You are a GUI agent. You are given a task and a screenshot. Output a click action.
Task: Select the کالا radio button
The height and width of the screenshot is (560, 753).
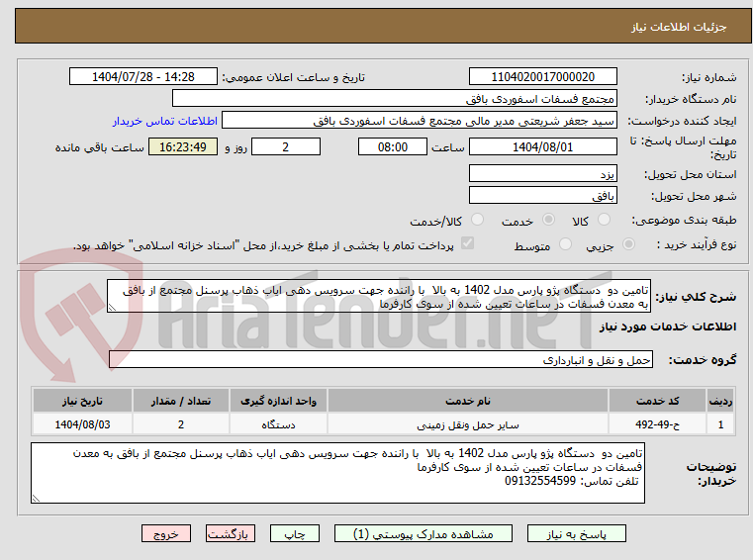605,220
